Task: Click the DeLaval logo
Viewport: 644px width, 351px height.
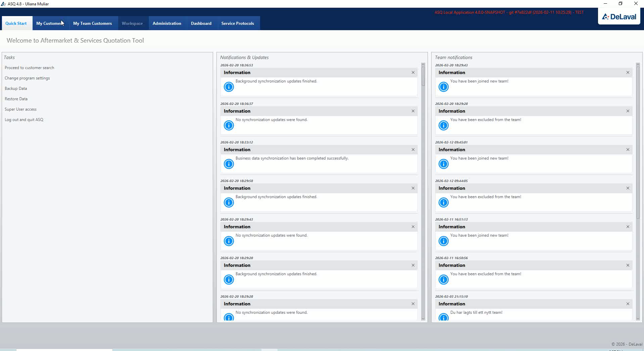Action: [619, 16]
